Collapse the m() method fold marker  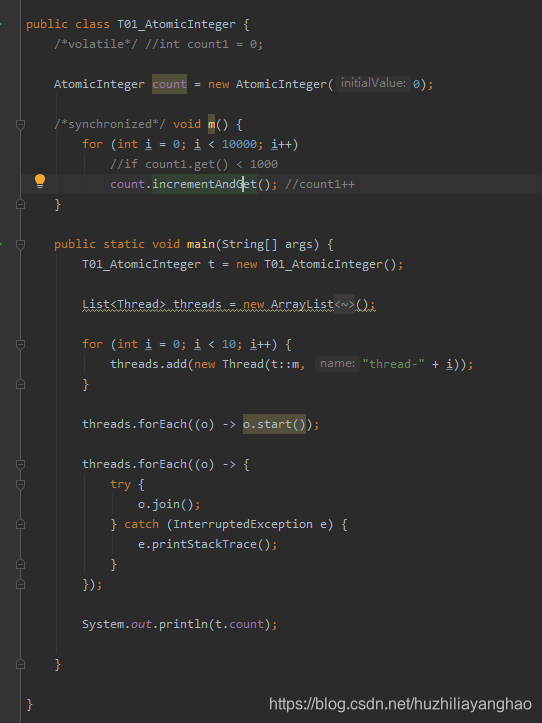coord(20,124)
